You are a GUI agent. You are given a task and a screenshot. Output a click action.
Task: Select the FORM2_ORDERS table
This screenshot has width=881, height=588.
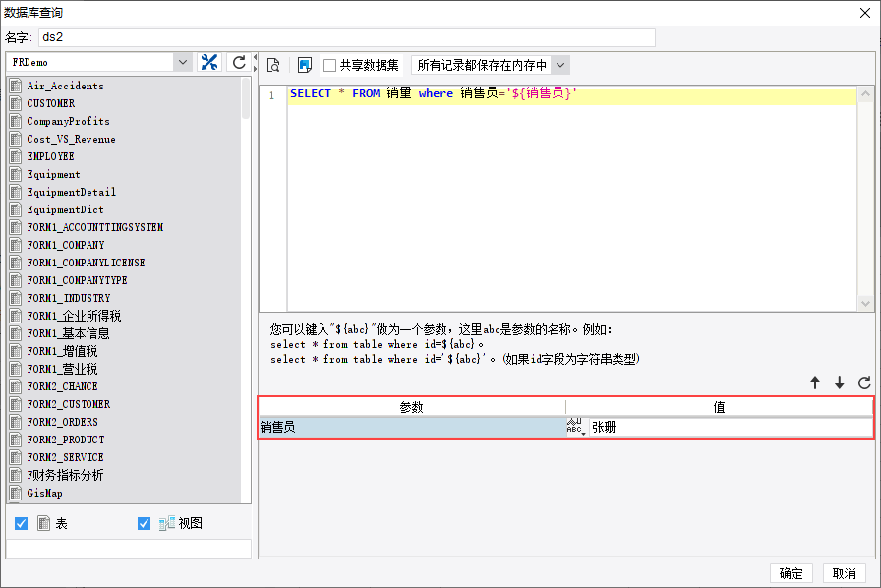coord(62,422)
